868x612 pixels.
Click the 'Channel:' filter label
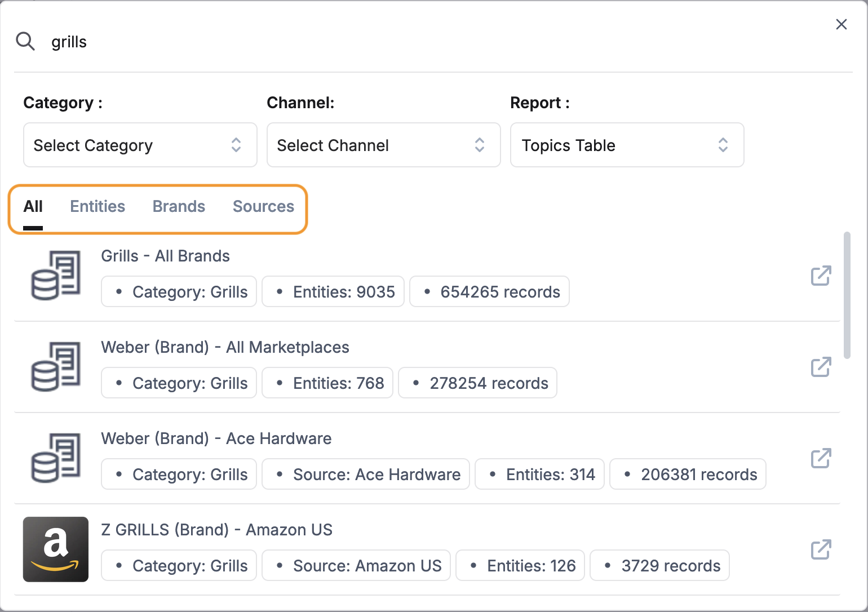click(300, 103)
